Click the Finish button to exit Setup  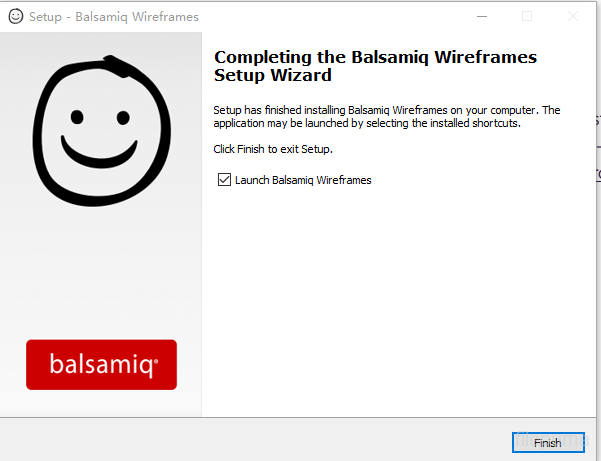point(548,443)
